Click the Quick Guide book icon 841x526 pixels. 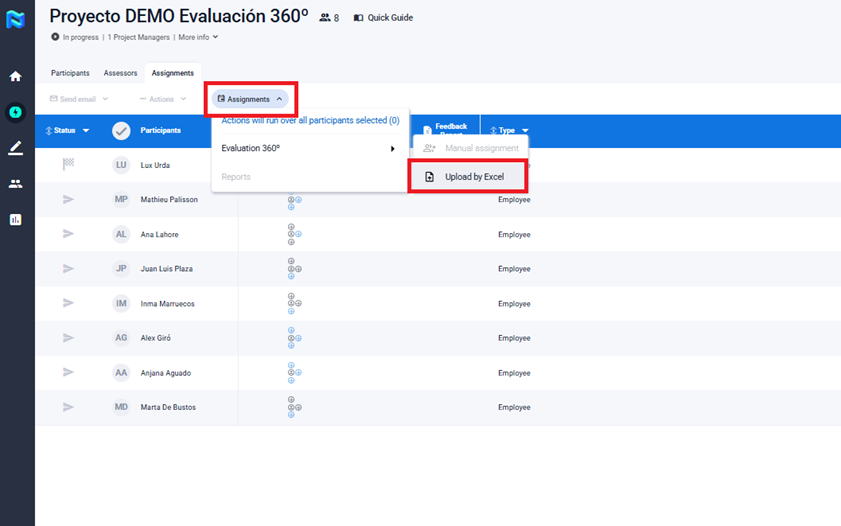359,18
